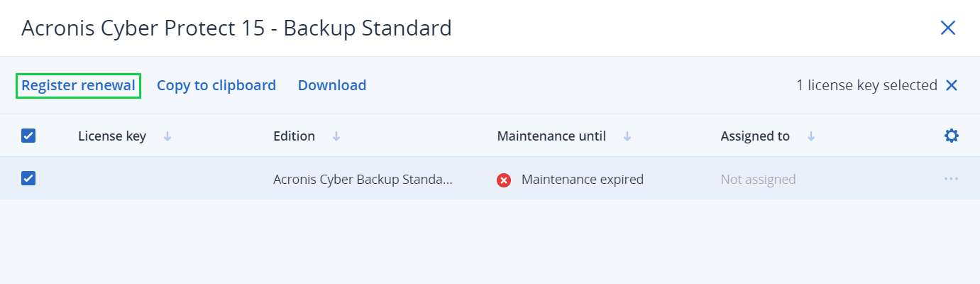The image size is (980, 284).
Task: Click the Edition column header
Action: point(294,136)
